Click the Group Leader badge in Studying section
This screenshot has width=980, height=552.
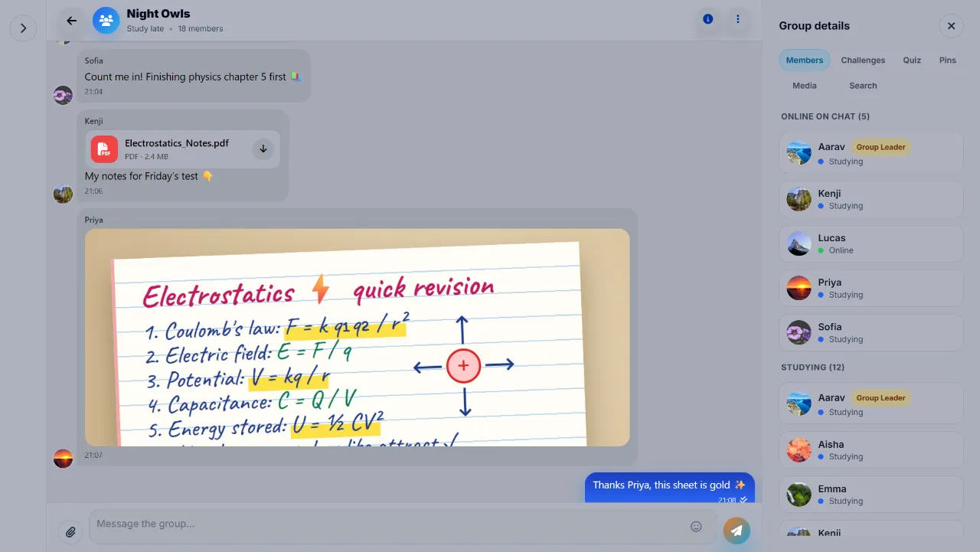coord(880,398)
